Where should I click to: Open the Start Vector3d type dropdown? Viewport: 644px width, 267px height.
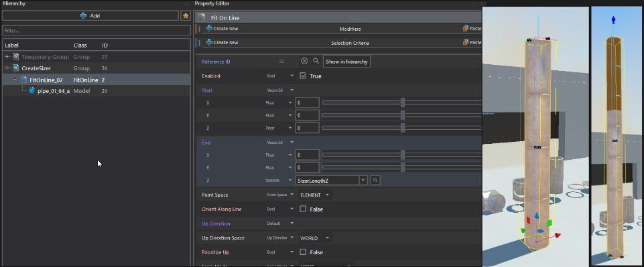pyautogui.click(x=292, y=90)
